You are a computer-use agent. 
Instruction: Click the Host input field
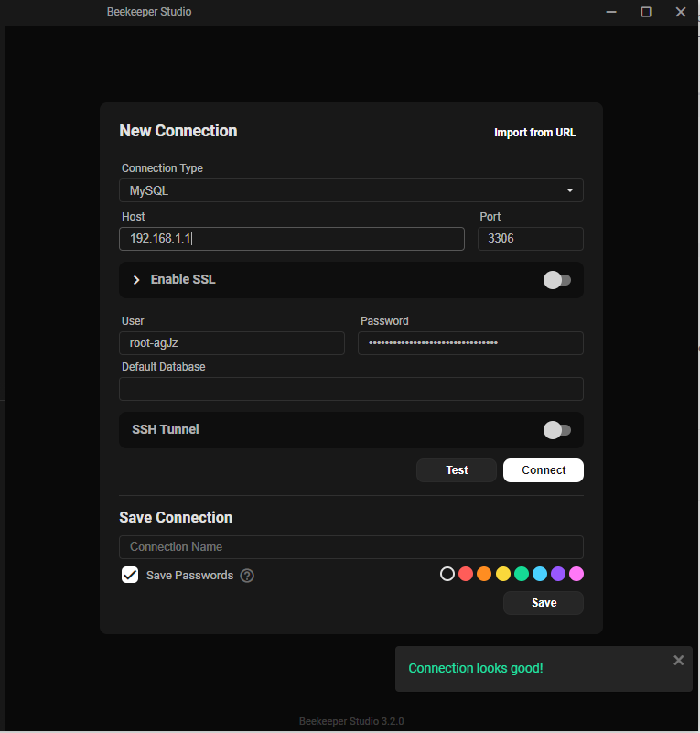pyautogui.click(x=292, y=239)
